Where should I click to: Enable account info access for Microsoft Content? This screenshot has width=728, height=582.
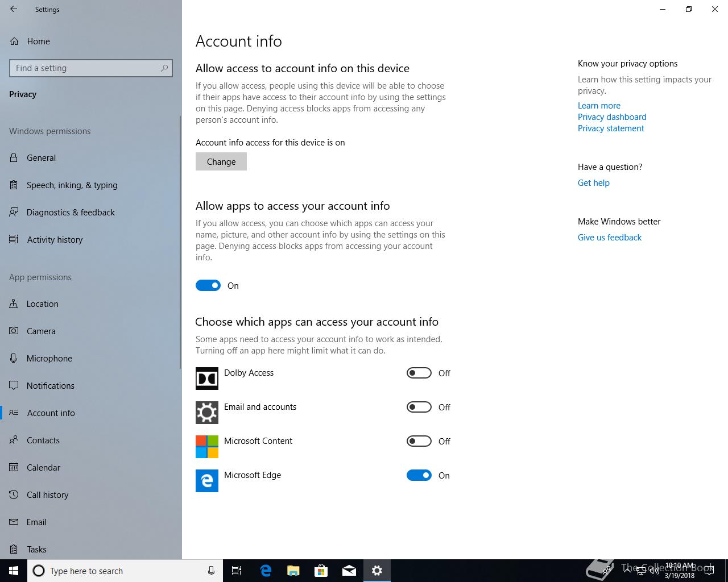tap(419, 441)
